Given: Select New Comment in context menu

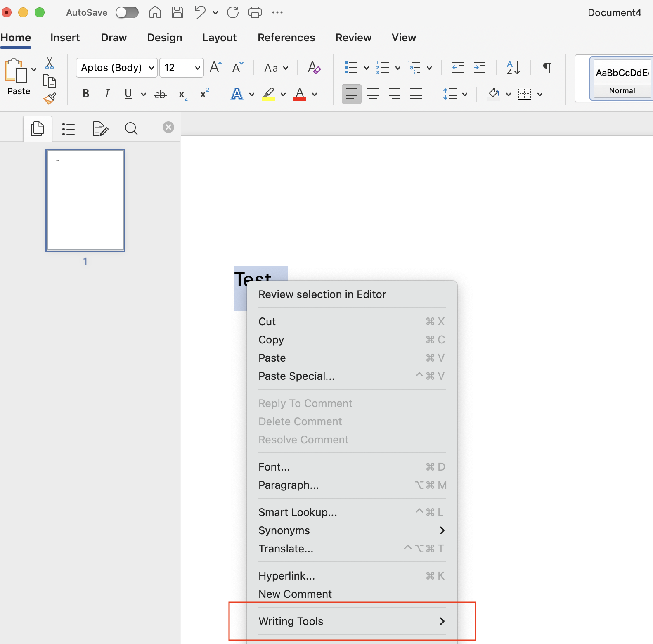Looking at the screenshot, I should click(x=352, y=594).
